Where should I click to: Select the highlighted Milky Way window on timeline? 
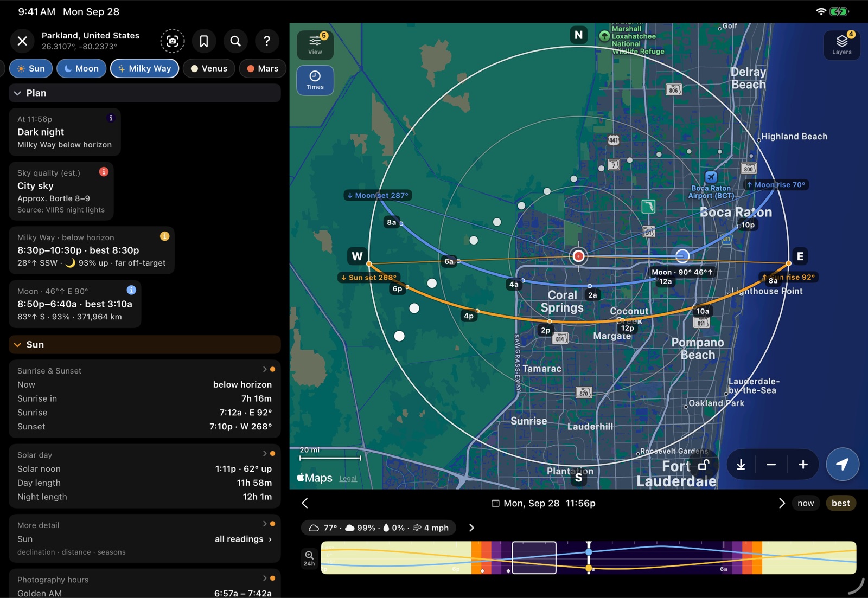click(534, 557)
